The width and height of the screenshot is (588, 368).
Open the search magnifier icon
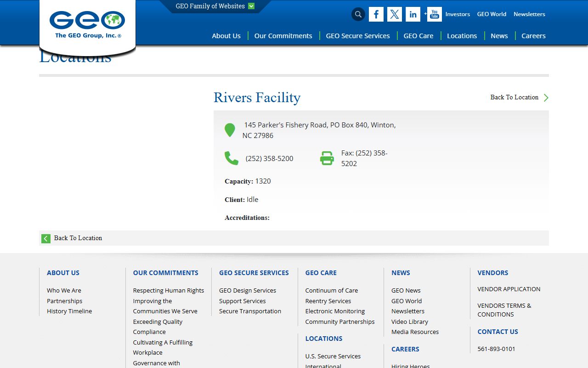click(358, 14)
